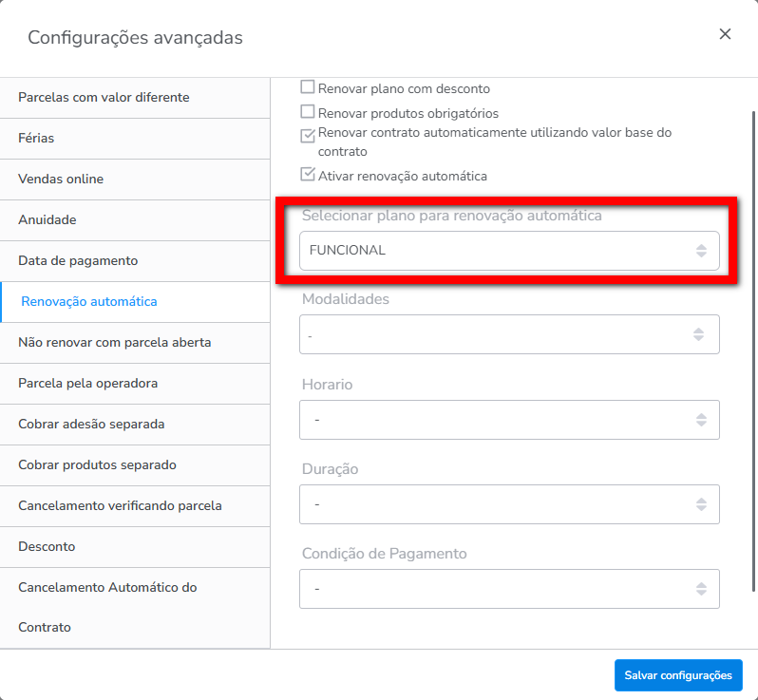The height and width of the screenshot is (700, 758).
Task: Open the Horario dropdown
Action: (x=509, y=420)
